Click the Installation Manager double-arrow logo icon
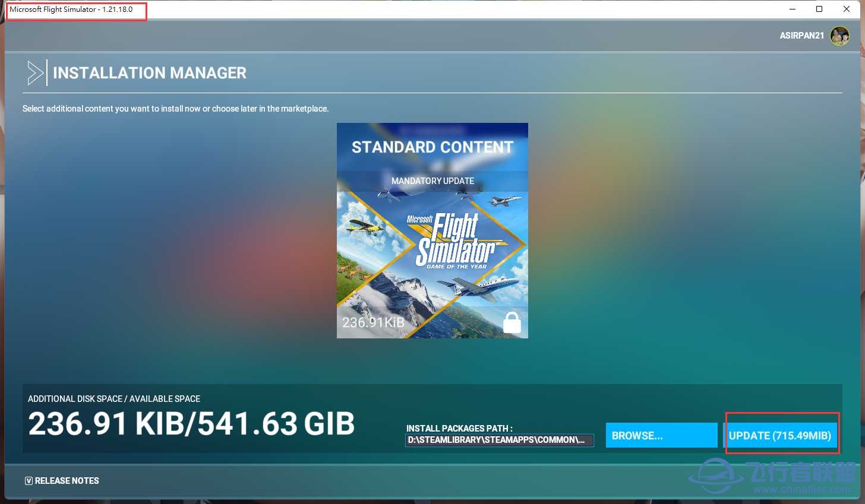This screenshot has width=865, height=504. [x=36, y=72]
